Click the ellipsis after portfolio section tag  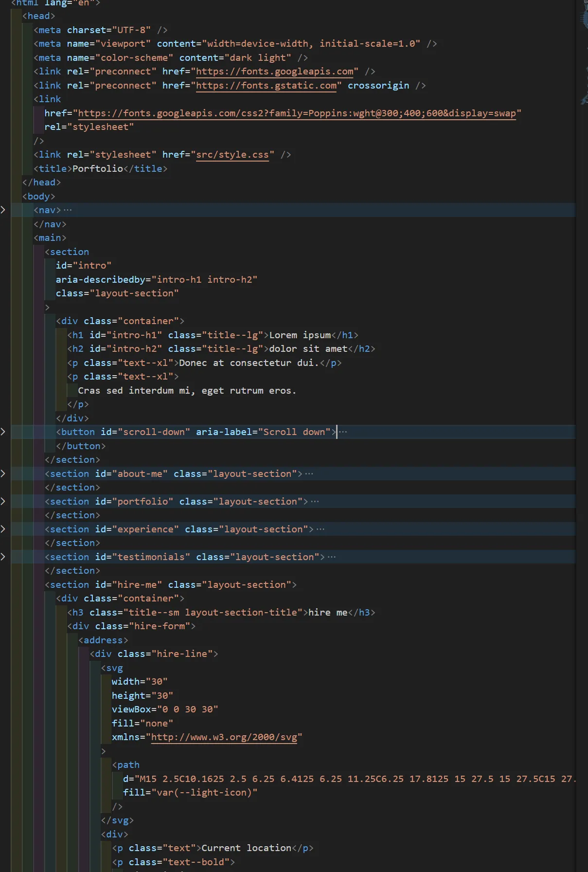pos(315,502)
